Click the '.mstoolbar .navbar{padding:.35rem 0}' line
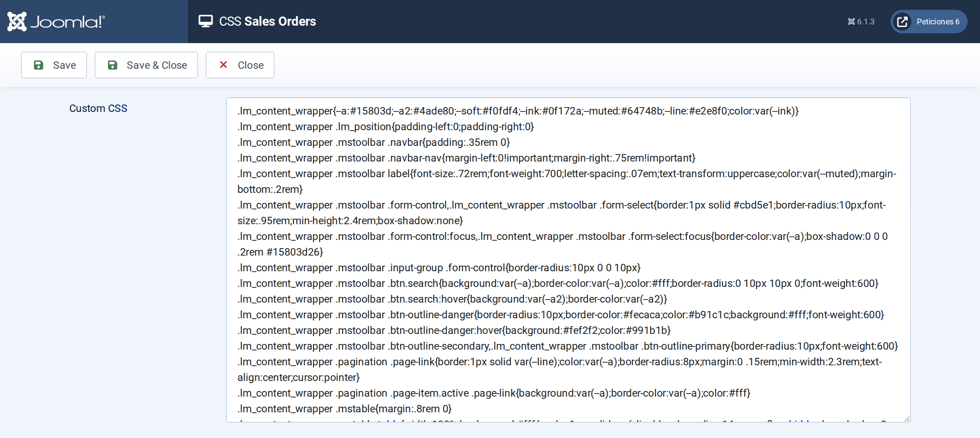The height and width of the screenshot is (438, 980). [374, 142]
